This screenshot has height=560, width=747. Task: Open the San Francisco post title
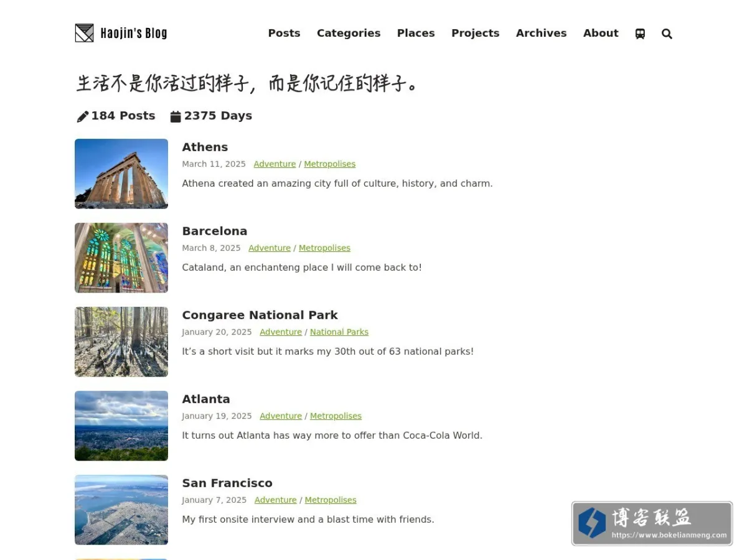point(227,483)
